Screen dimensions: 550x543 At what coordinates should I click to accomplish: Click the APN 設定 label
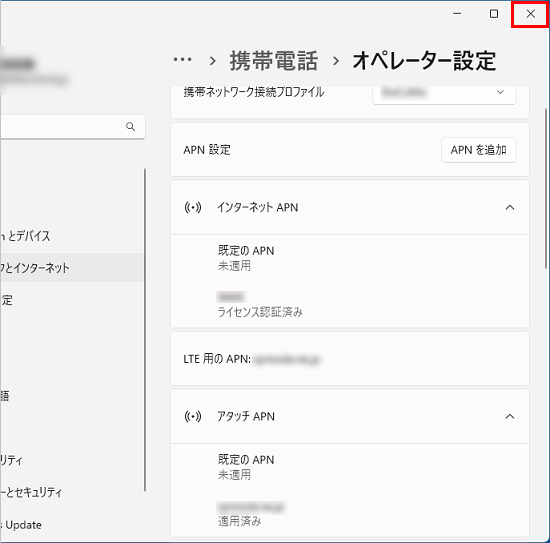tap(207, 150)
